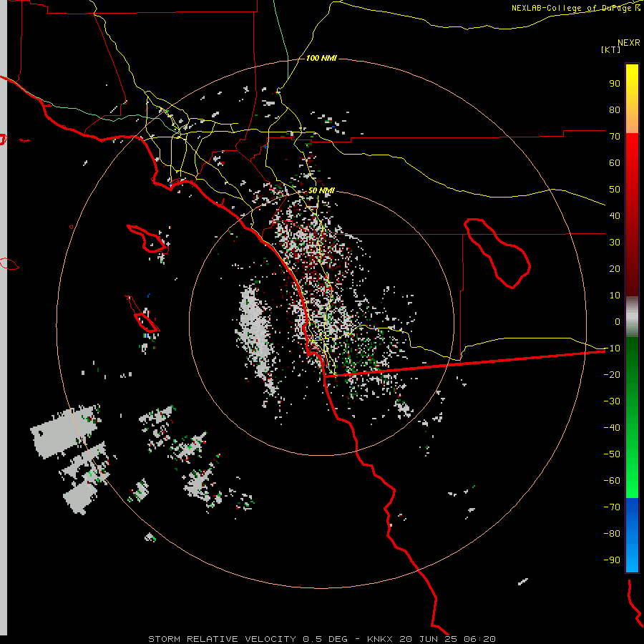Select the positive 10 scale value
644x644 pixels.
[x=615, y=296]
